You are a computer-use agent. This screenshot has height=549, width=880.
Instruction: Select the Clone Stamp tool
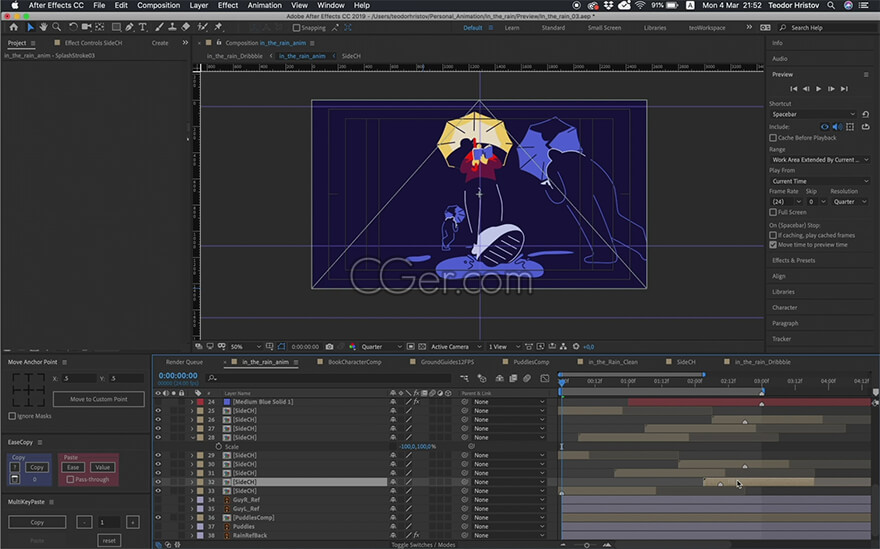click(x=172, y=27)
